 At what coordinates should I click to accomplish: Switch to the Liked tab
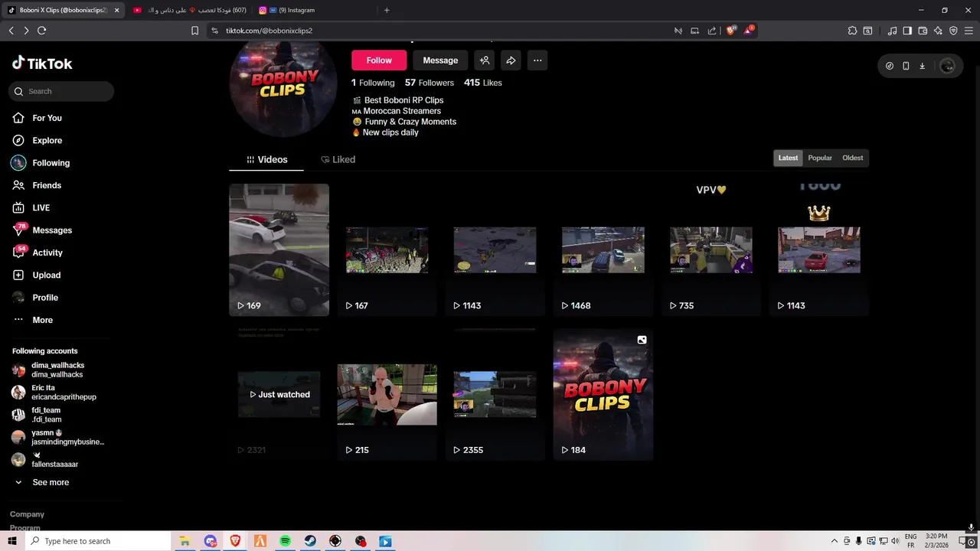click(x=338, y=159)
